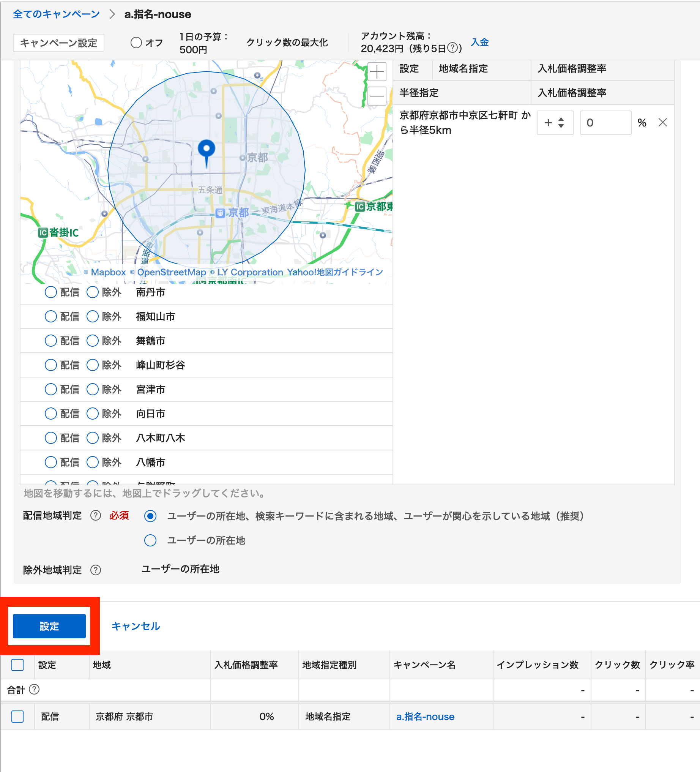Select 配信 radio for 南丹市

[x=50, y=292]
